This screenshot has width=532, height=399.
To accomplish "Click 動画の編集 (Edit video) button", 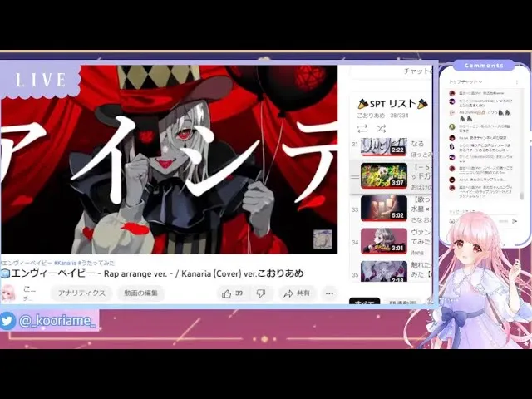I will pyautogui.click(x=140, y=293).
